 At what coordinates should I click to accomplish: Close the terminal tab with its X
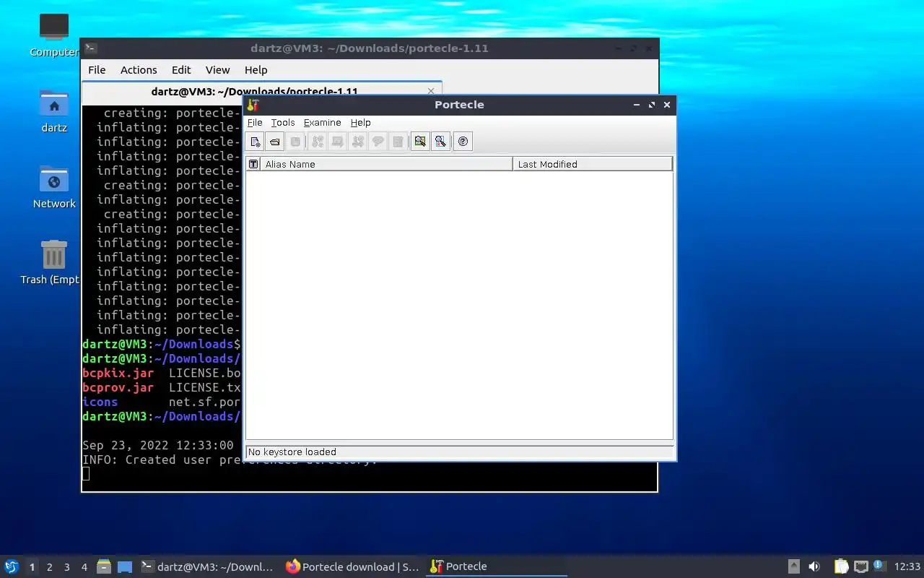coord(431,91)
